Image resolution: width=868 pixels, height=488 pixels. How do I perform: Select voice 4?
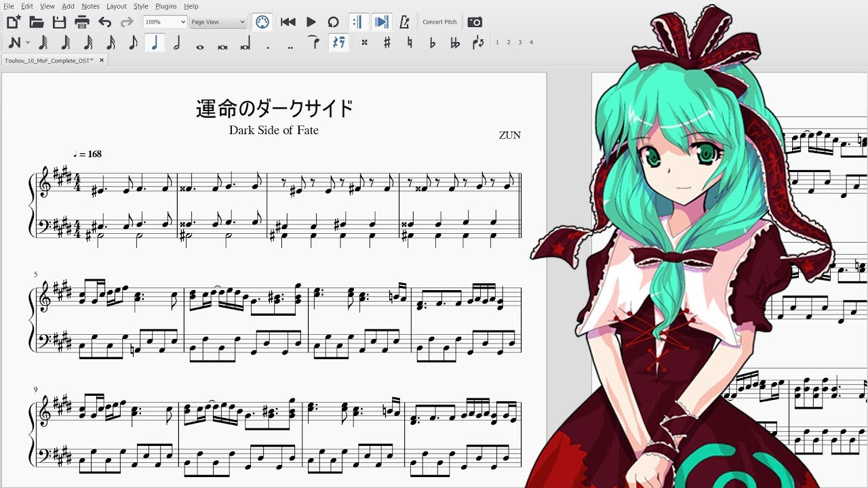(x=531, y=42)
